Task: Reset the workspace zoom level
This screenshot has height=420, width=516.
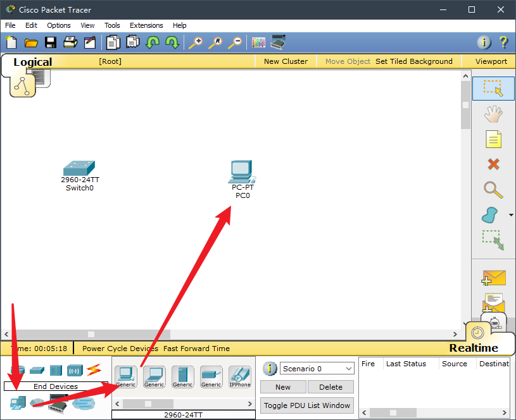Action: tap(215, 43)
